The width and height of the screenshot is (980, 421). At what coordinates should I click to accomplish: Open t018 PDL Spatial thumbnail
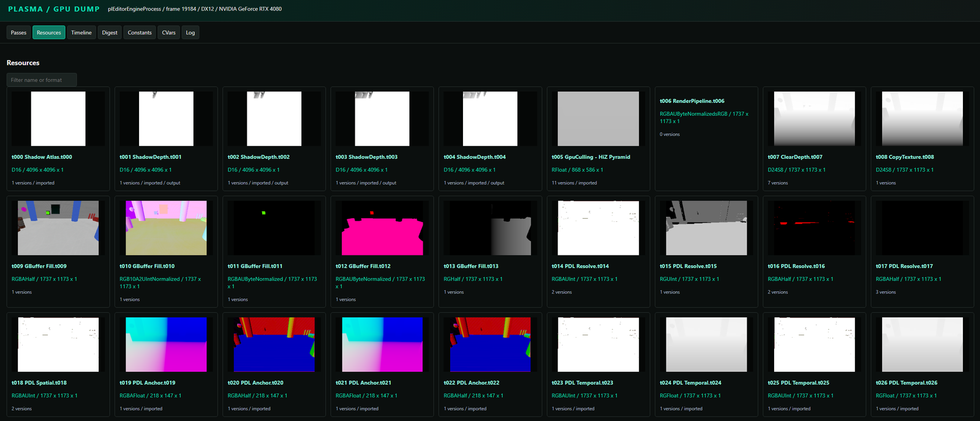point(58,344)
